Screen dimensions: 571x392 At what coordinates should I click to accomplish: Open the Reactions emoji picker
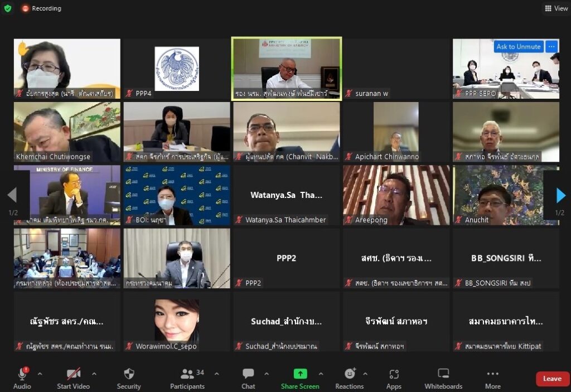pos(350,378)
